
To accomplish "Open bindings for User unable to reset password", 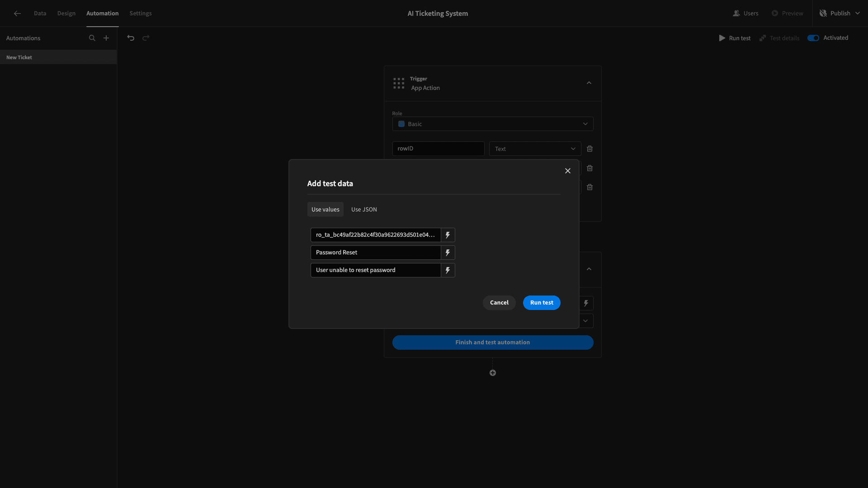I will tap(448, 270).
